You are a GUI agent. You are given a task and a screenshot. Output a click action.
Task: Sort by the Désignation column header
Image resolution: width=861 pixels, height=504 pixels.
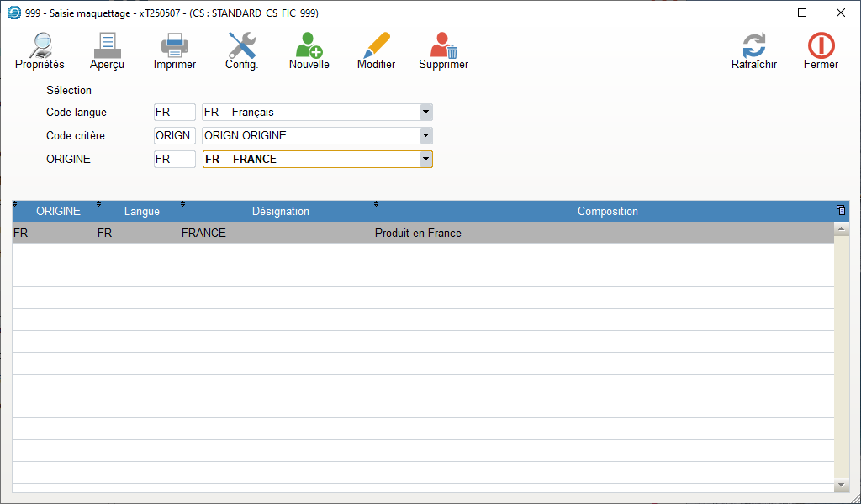pyautogui.click(x=280, y=212)
